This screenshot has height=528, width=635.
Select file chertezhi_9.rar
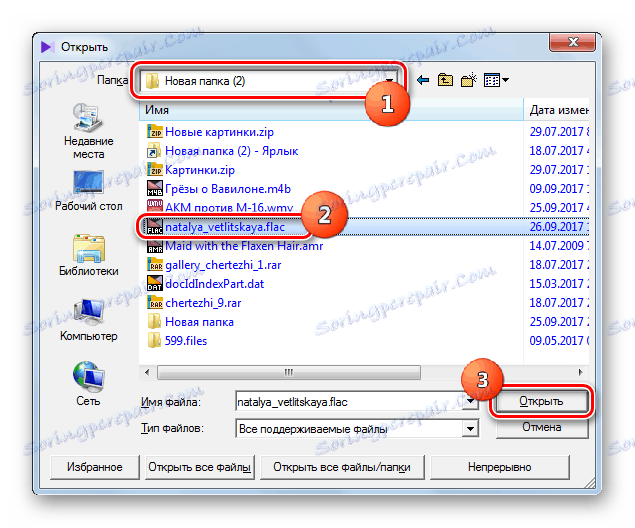coord(203,303)
